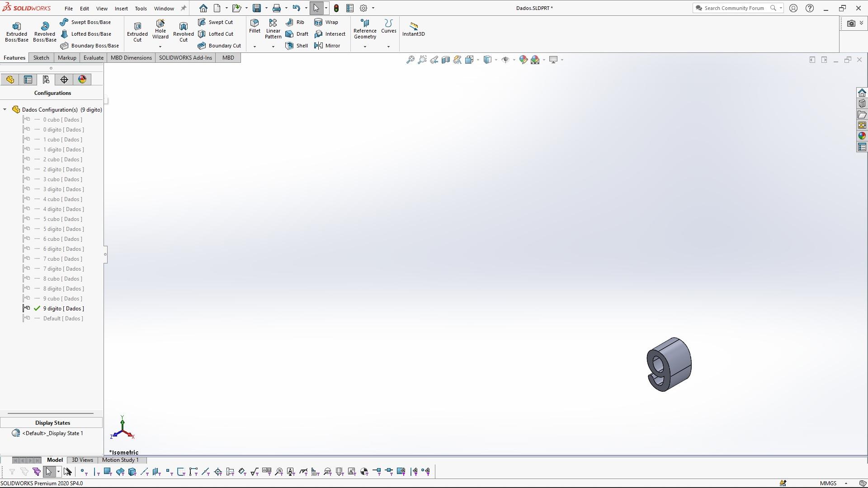Open the Appearances task pane icon
This screenshot has width=868, height=488.
[862, 136]
